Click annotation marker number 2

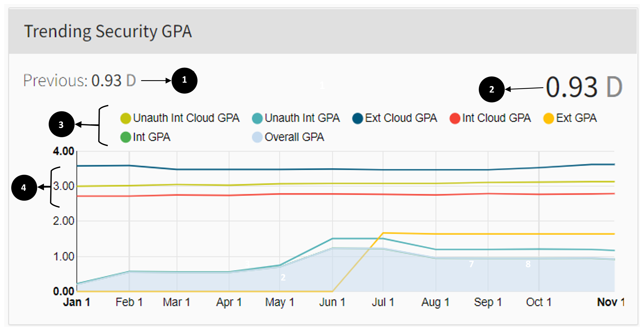click(x=492, y=89)
